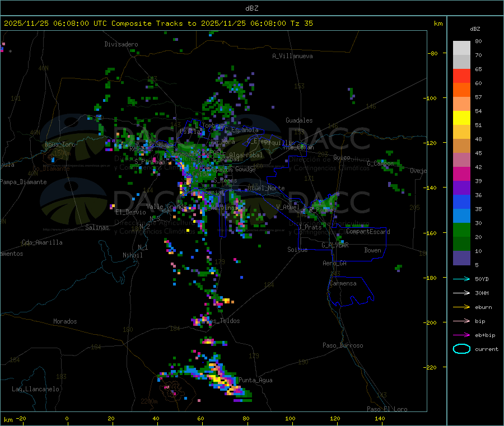The height and width of the screenshot is (426, 504).
Task: Click the eb+bip magenta arrow legend icon
Action: click(461, 335)
